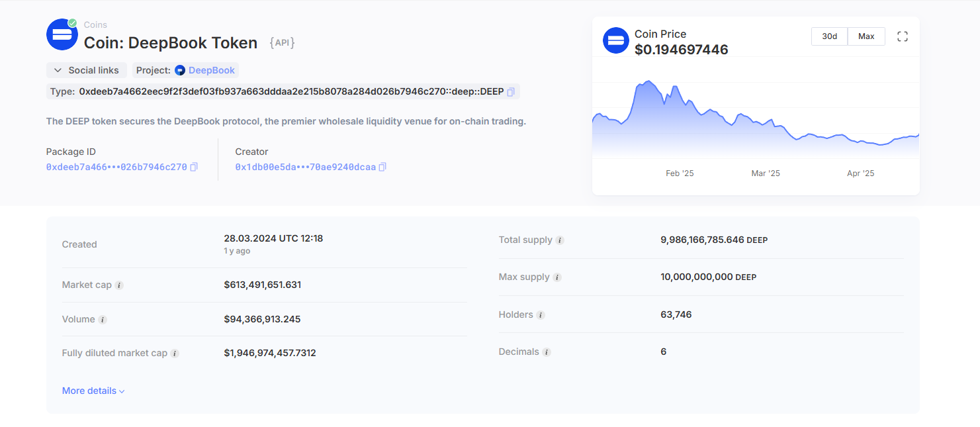Show info for Total supply
The height and width of the screenshot is (427, 980).
(560, 240)
